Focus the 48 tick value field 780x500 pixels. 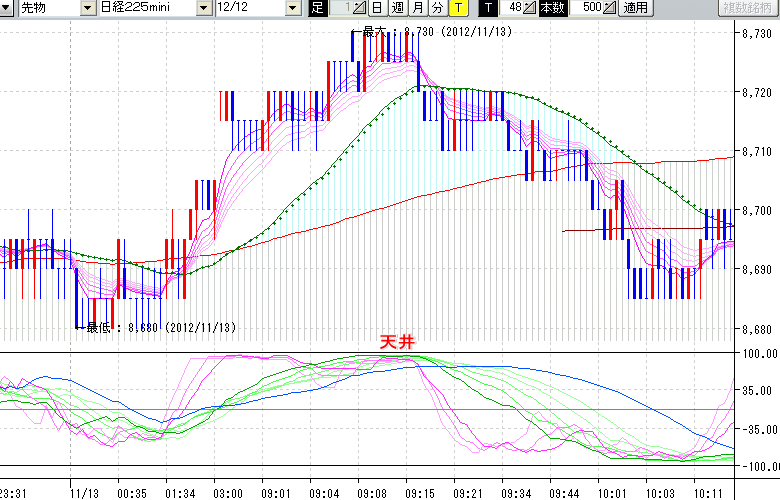coord(512,8)
